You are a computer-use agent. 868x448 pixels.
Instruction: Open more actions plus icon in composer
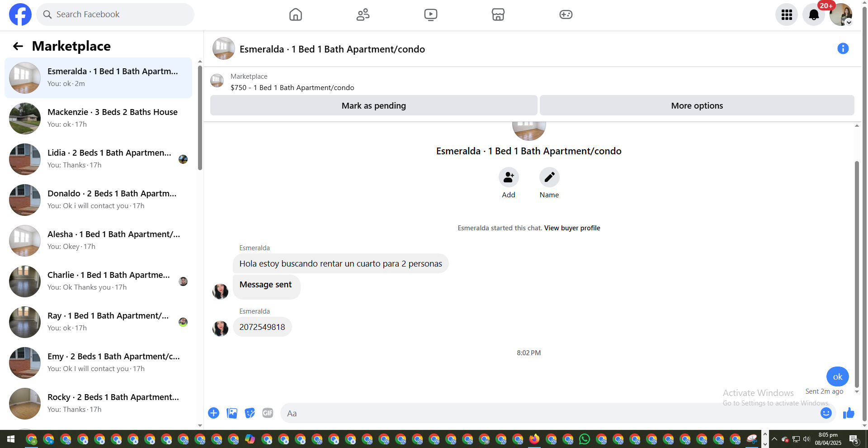pyautogui.click(x=214, y=413)
